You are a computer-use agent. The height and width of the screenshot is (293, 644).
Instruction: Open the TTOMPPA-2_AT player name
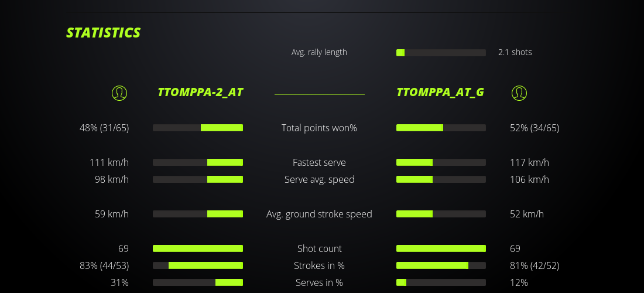point(200,93)
